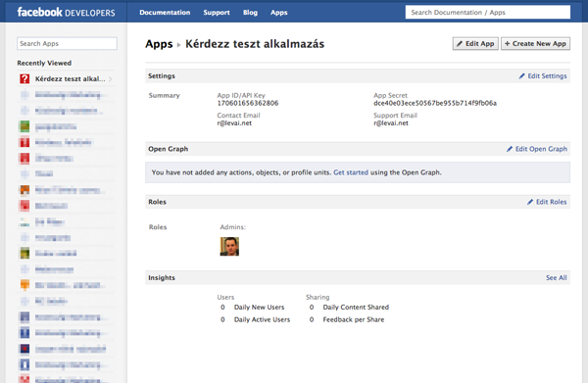Click the App Secret value dce40e03ece...
This screenshot has height=383, width=588.
click(435, 103)
